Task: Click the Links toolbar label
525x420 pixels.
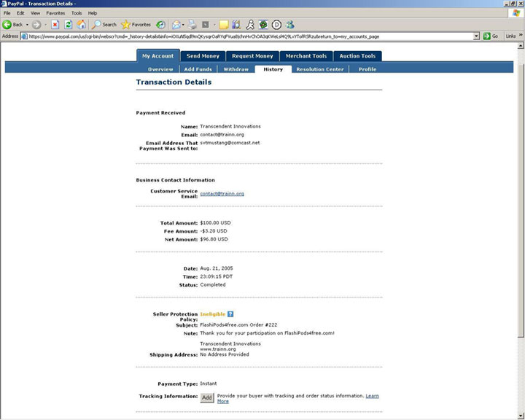Action: 510,36
